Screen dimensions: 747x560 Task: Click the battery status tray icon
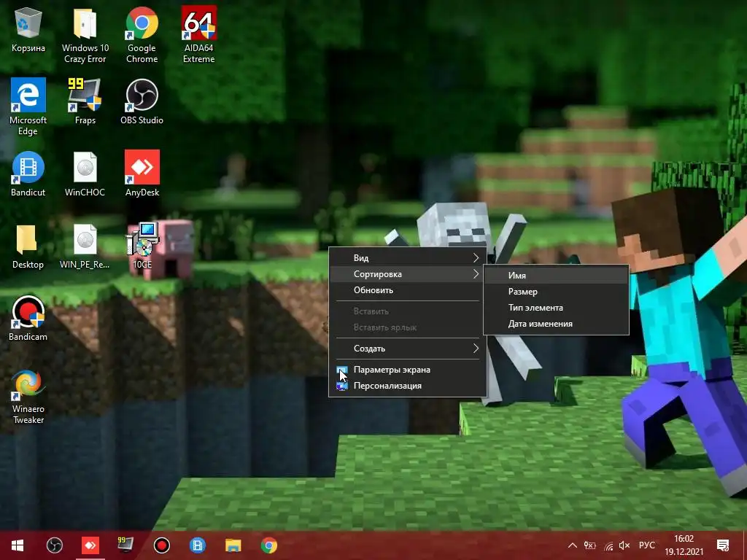click(589, 545)
